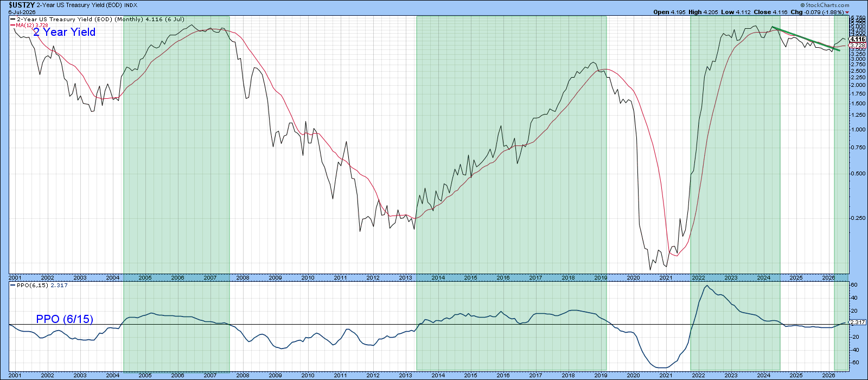Click the 2.500 yield axis label

click(x=858, y=71)
